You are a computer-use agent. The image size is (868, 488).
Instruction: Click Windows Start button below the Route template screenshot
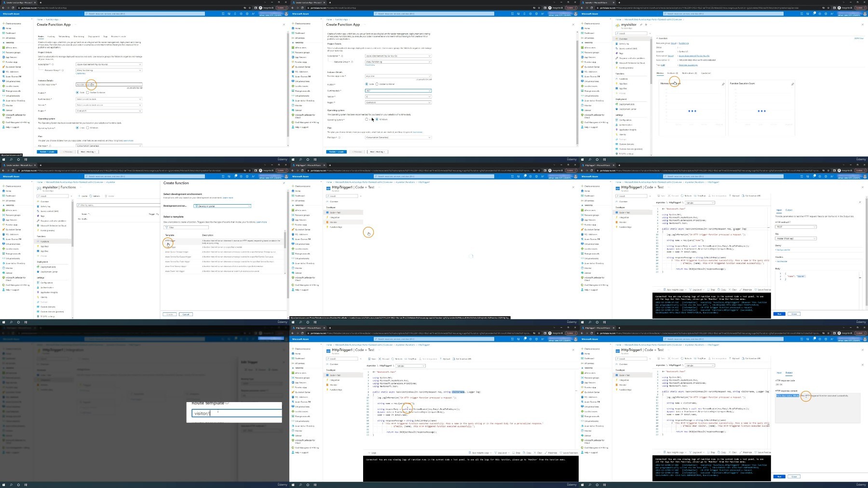pos(4,485)
